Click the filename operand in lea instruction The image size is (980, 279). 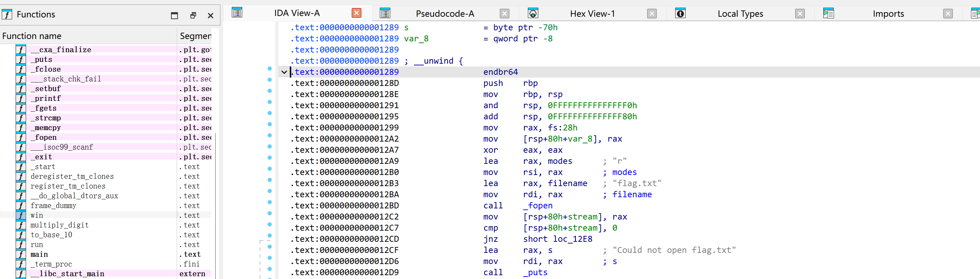(x=567, y=183)
